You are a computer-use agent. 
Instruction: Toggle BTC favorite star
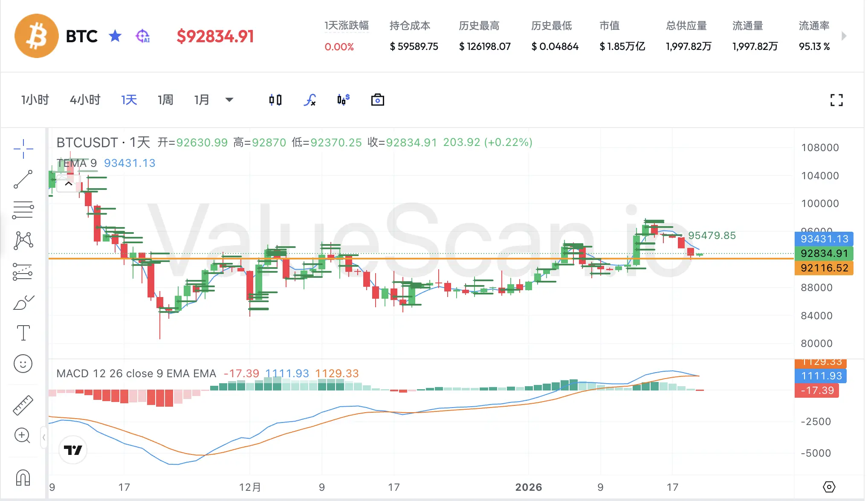coord(115,36)
